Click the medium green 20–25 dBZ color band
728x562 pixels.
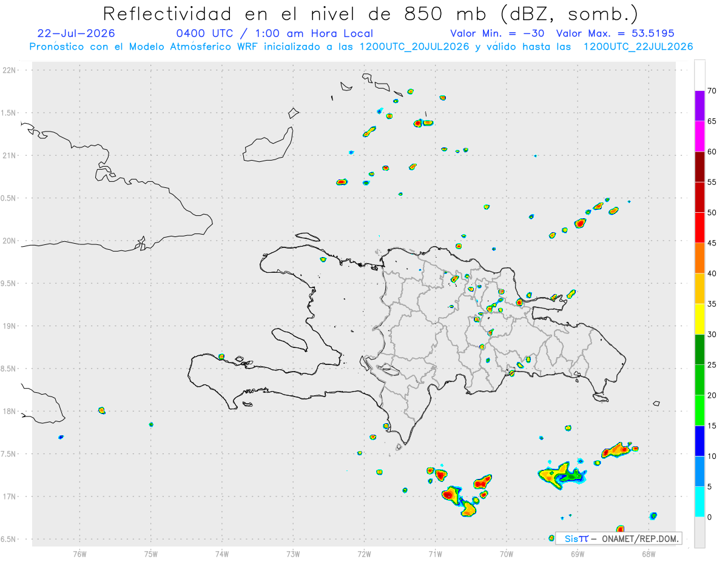click(699, 380)
